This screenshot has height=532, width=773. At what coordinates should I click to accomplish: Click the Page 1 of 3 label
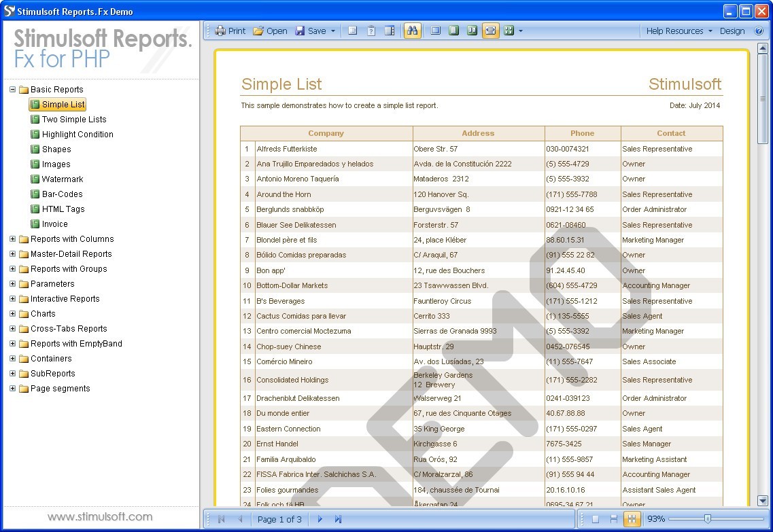click(x=279, y=519)
